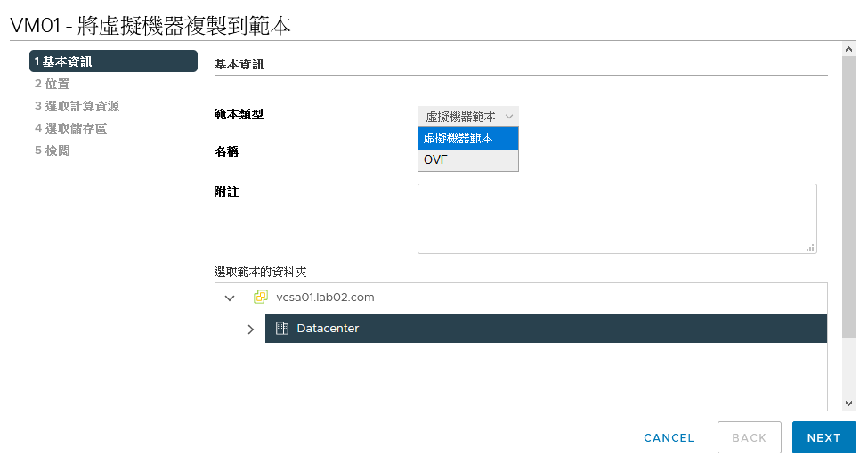Click the CANCEL link
Screen dimensions: 868x465
point(669,438)
